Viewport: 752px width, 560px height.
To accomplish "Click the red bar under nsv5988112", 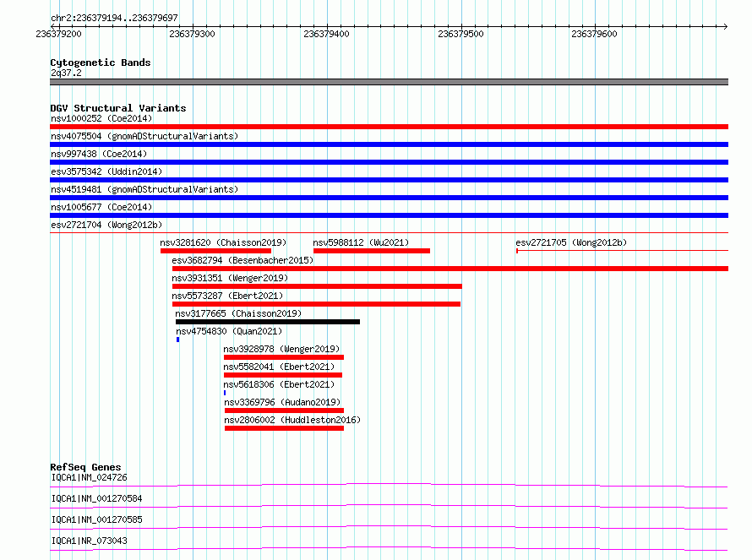I will [x=372, y=251].
